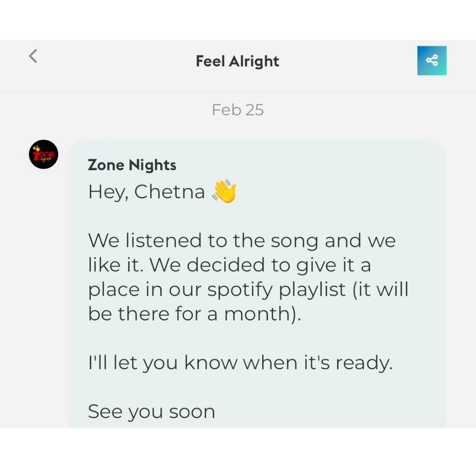Image resolution: width=476 pixels, height=476 pixels.
Task: Open the Zone Nights profile avatar
Action: coord(43,154)
